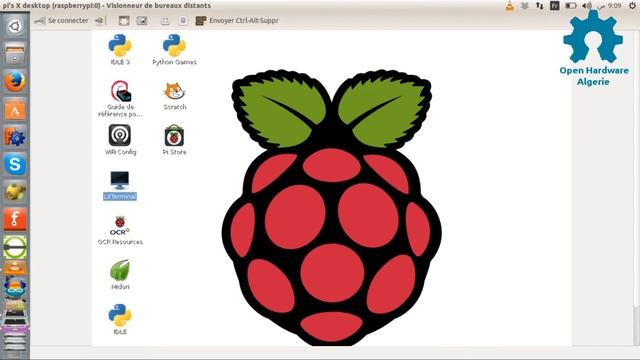Click the 9:09 clock indicator
This screenshot has height=360, width=640.
click(610, 6)
